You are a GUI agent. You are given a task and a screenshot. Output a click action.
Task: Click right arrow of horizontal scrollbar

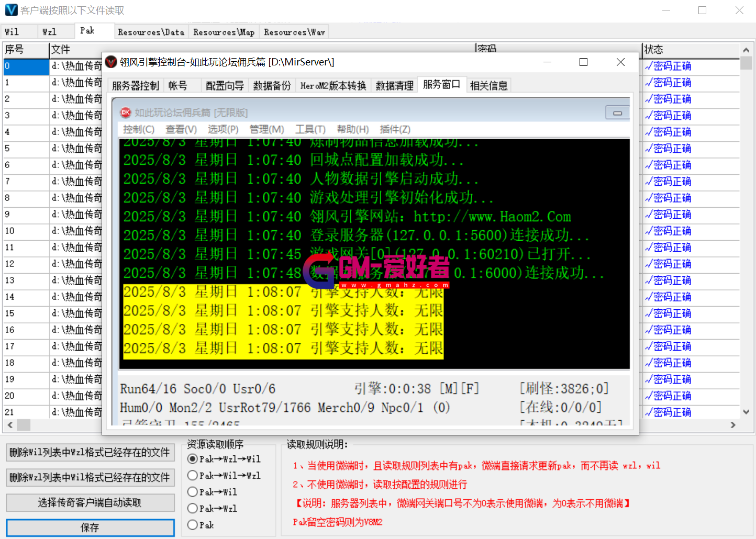733,425
